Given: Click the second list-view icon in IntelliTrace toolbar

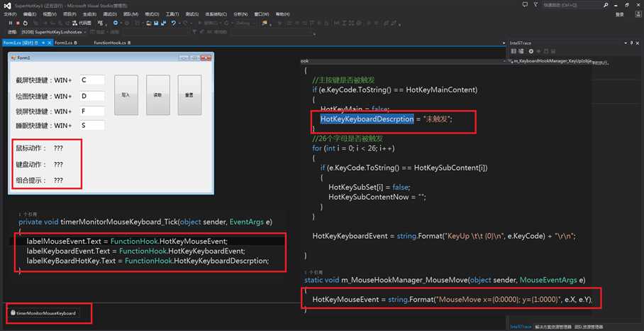Looking at the screenshot, I should click(x=521, y=51).
